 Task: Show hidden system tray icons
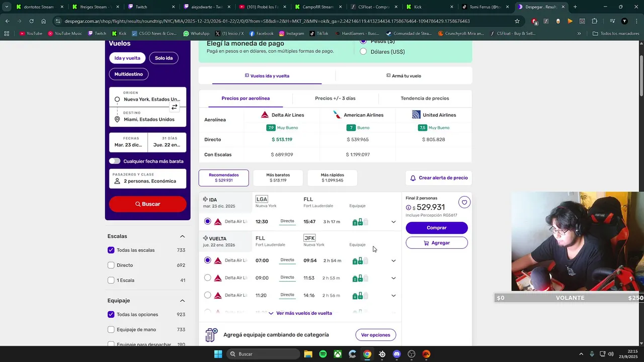coord(581,354)
